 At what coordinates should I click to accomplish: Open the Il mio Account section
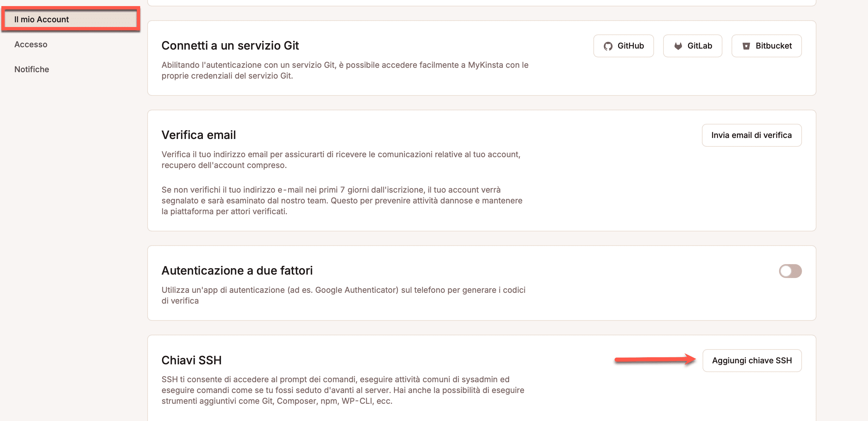[41, 20]
